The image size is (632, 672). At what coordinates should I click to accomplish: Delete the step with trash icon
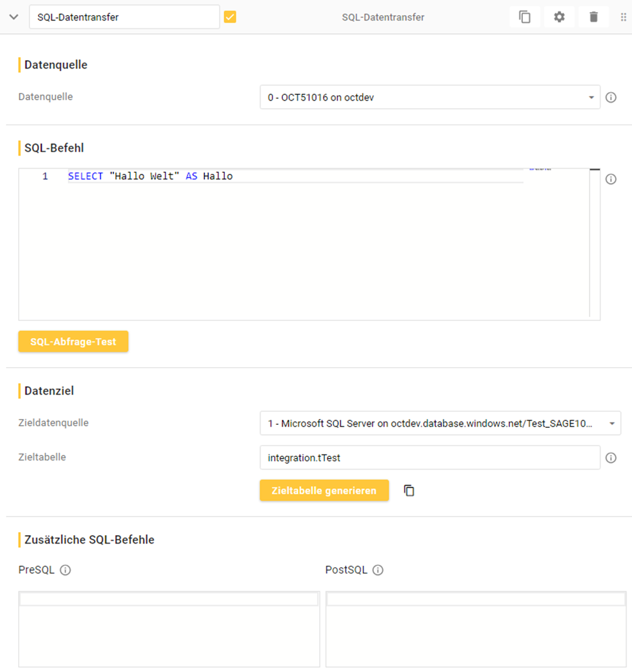[593, 17]
